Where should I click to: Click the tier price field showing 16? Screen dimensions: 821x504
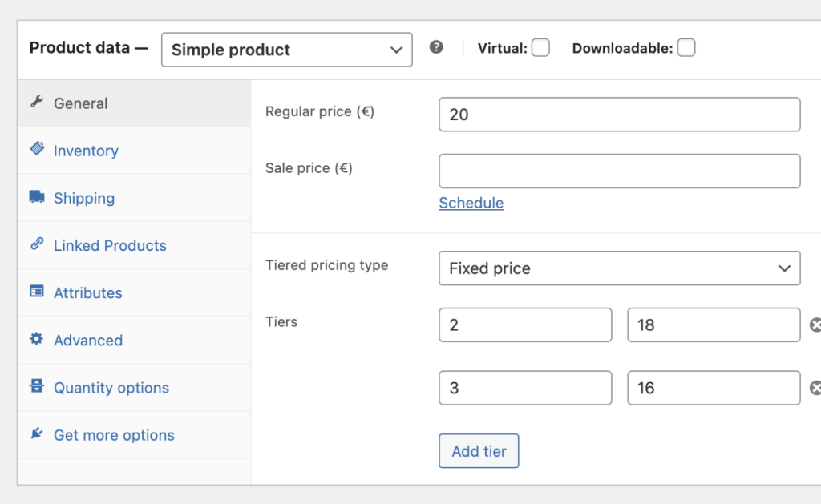713,388
